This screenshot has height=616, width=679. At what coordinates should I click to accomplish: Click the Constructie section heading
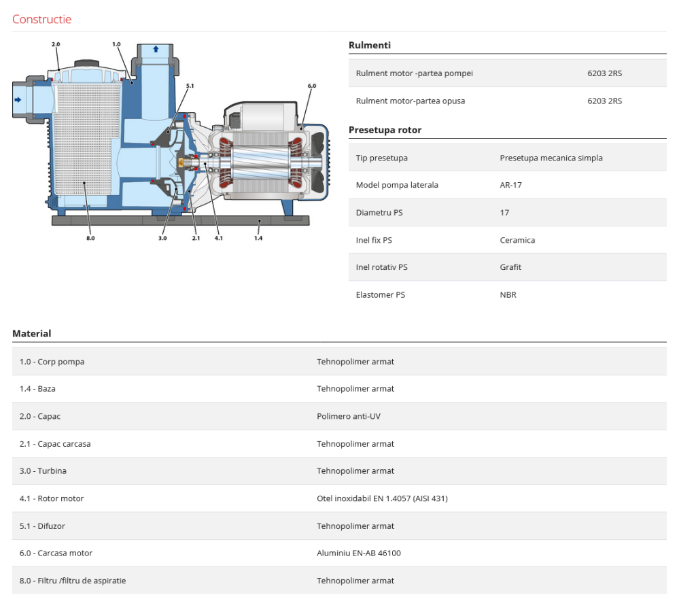point(41,19)
